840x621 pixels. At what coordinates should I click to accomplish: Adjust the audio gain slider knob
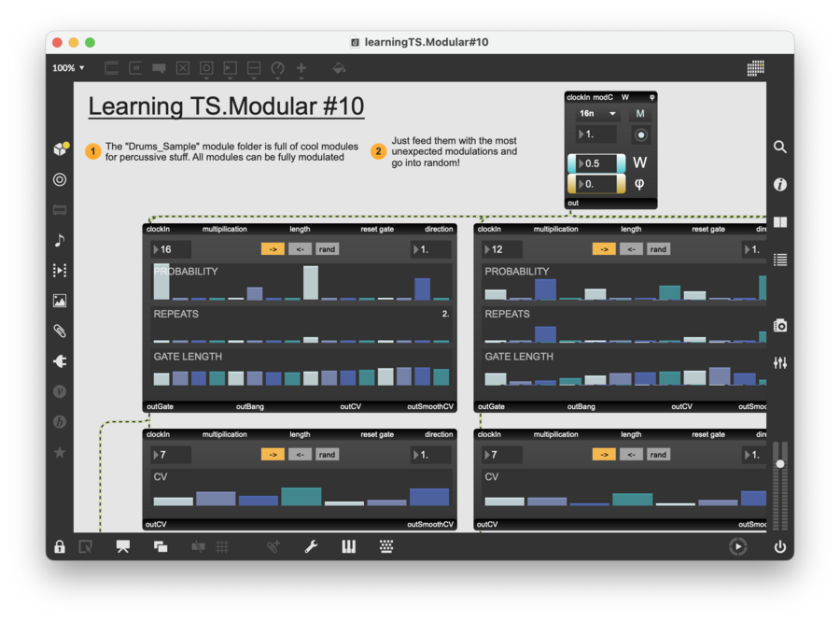780,463
